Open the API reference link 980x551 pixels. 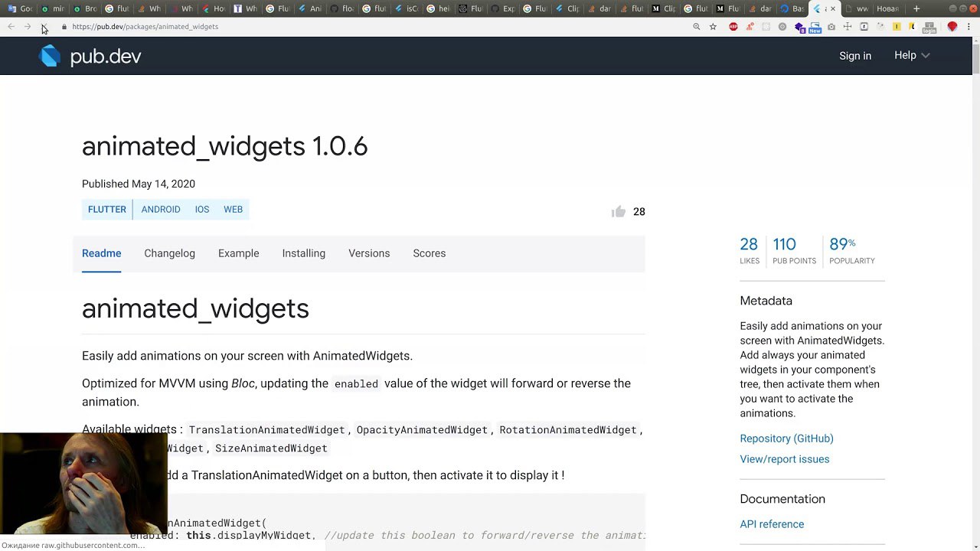coord(772,524)
